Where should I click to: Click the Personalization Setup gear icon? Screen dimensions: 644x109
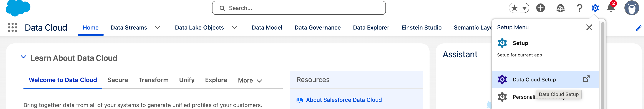coord(502,97)
